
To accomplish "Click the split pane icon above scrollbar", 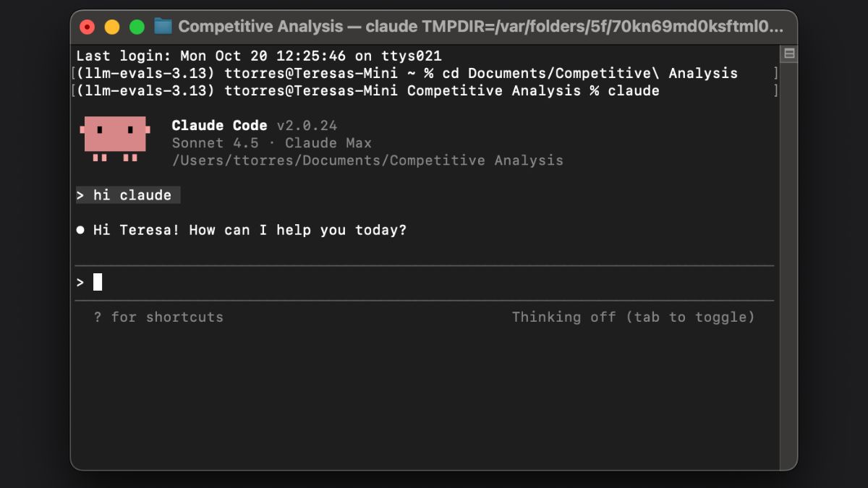I will click(x=789, y=53).
